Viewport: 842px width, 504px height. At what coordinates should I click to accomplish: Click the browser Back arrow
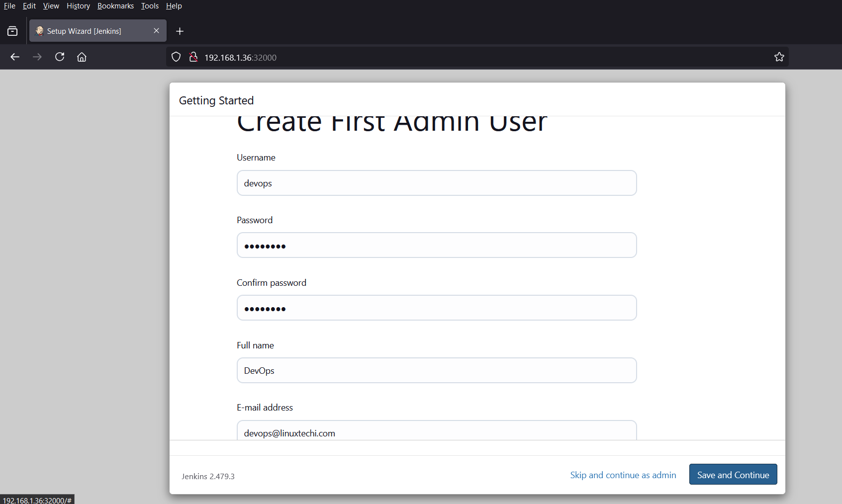pyautogui.click(x=15, y=57)
